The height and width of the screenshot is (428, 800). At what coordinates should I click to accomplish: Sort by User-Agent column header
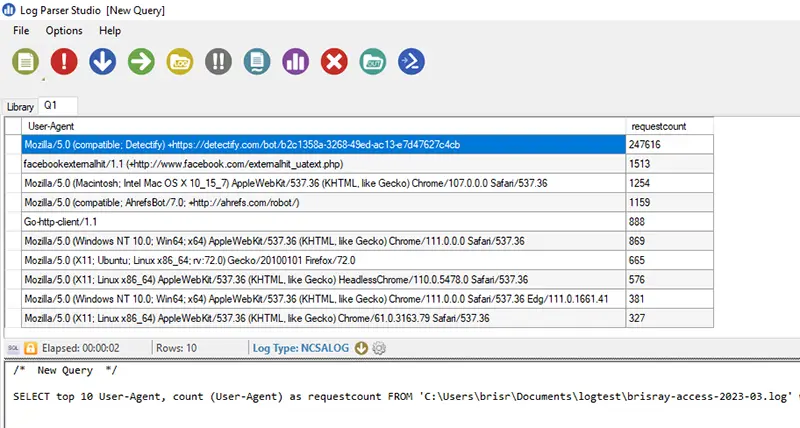(323, 126)
